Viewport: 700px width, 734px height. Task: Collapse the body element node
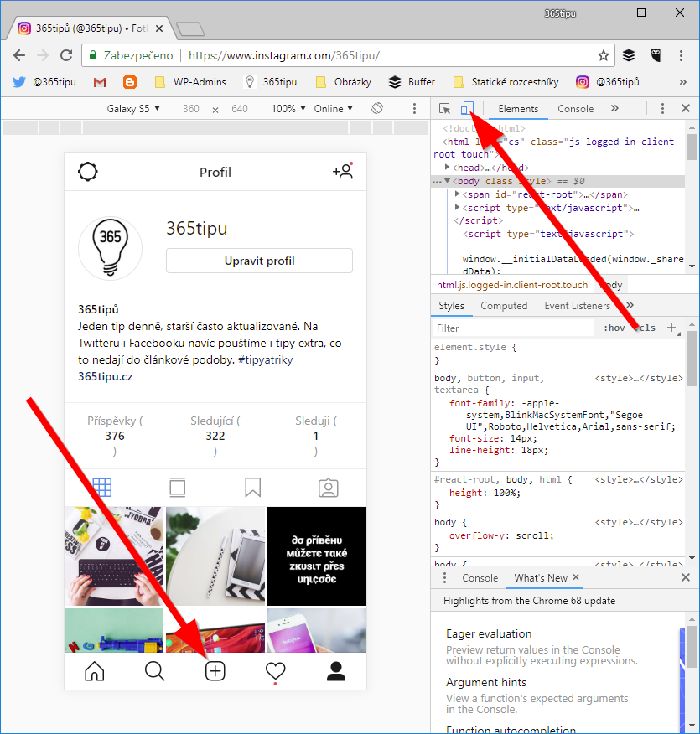(x=447, y=181)
